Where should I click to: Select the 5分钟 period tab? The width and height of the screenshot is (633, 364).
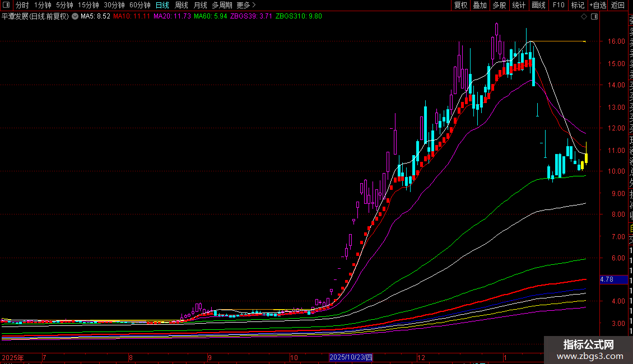[64, 5]
